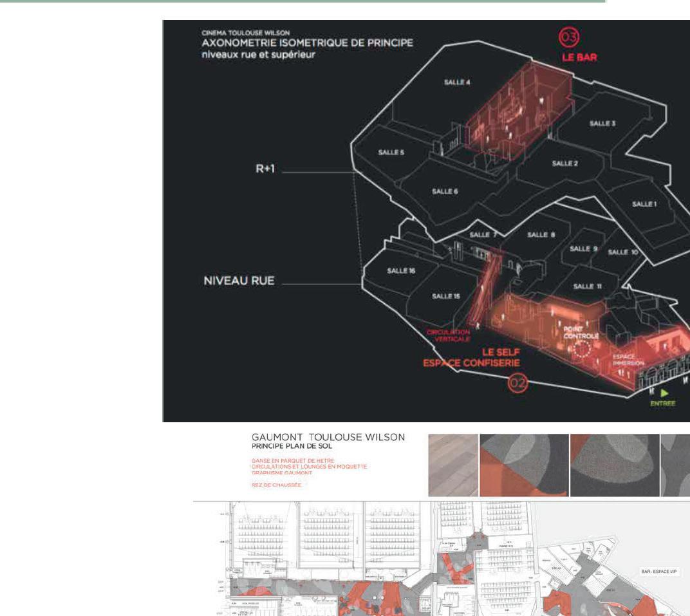Click the 'SALLE 4' label
Viewport: 690px width, 616px height.
[457, 82]
